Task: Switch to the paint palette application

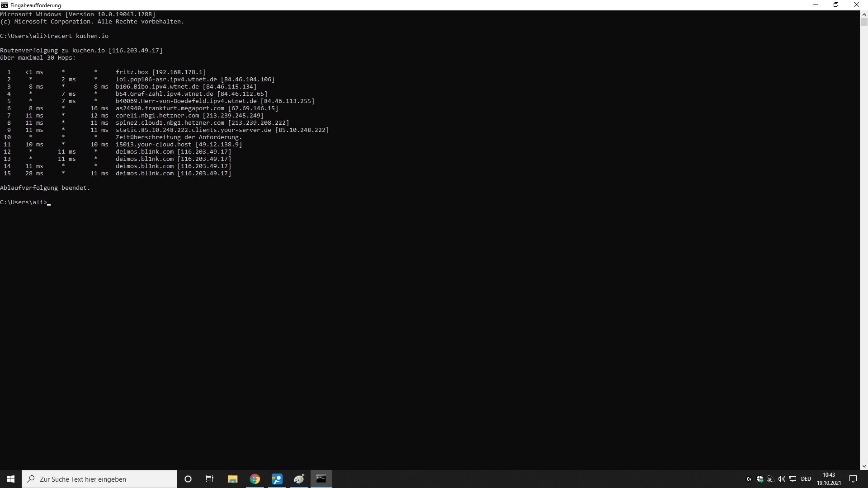Action: click(299, 479)
